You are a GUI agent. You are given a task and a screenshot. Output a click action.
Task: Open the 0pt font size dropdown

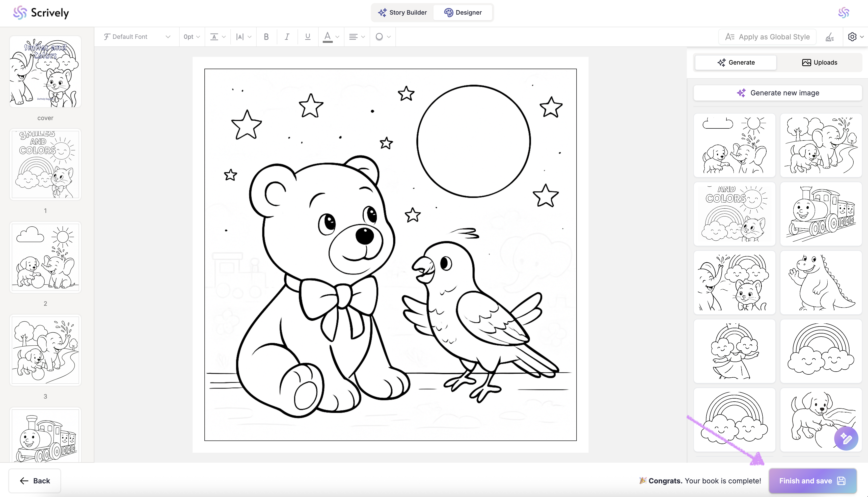coord(192,37)
